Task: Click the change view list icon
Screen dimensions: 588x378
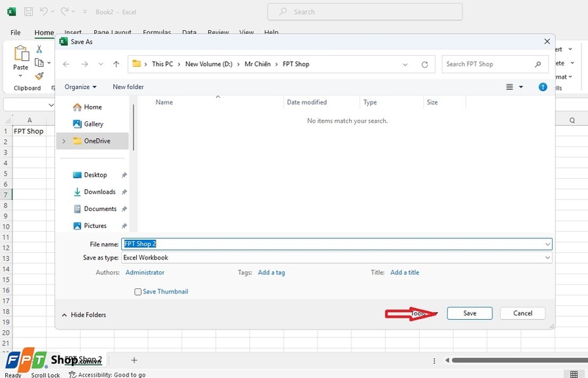Action: pos(509,87)
